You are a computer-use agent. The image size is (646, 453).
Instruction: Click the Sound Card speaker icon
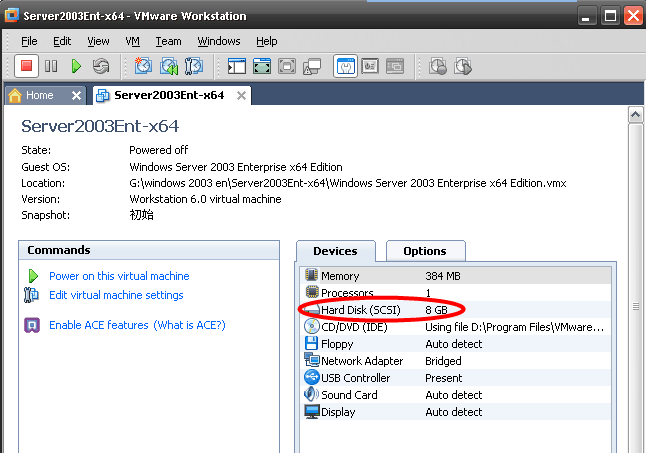coord(311,394)
